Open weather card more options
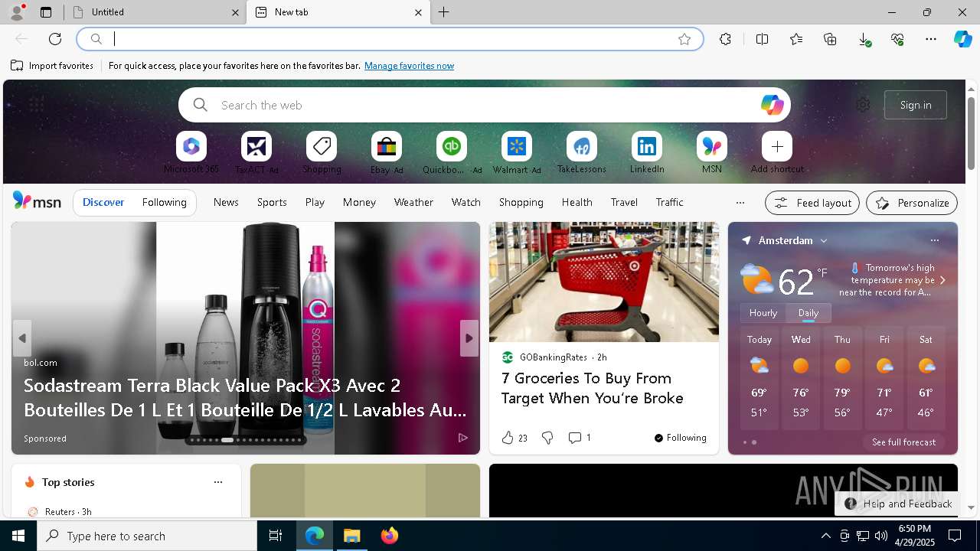This screenshot has width=980, height=551. point(934,240)
